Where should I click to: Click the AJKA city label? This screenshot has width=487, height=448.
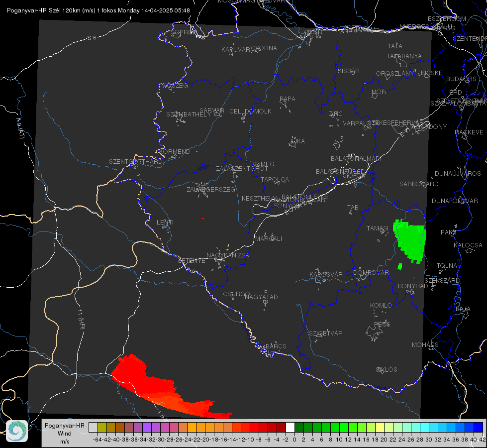coord(297,141)
